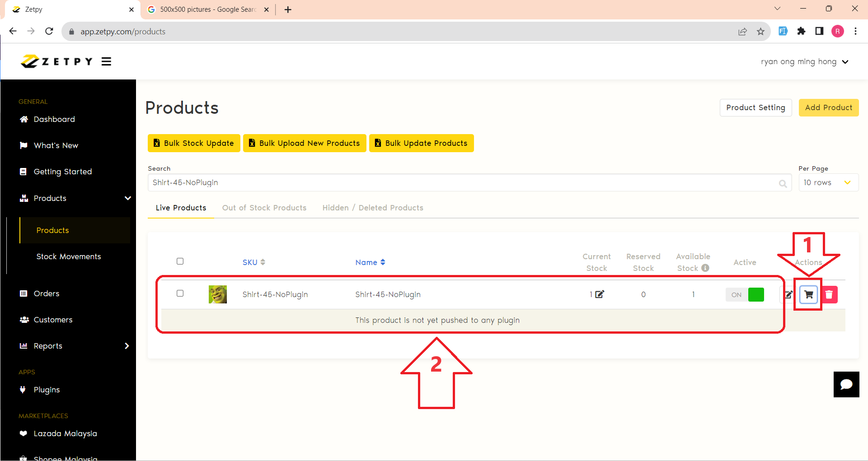868x461 pixels.
Task: Open the live chat widget
Action: click(x=846, y=384)
